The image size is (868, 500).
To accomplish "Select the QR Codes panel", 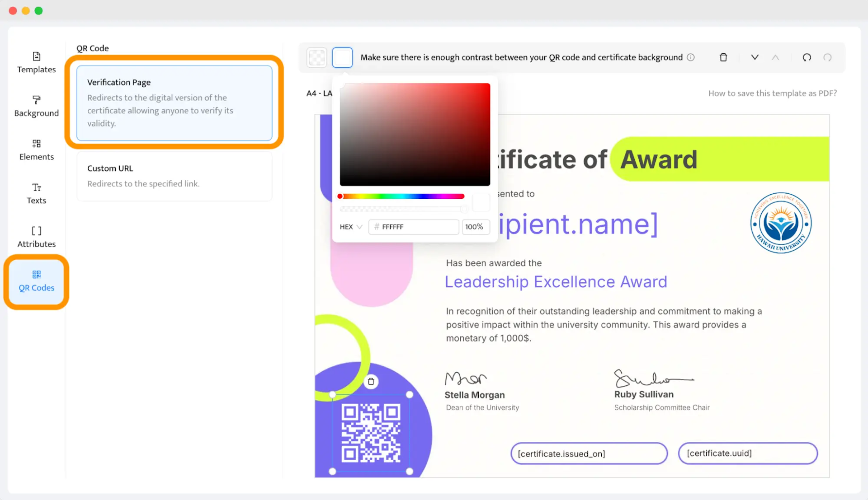I will coord(36,281).
